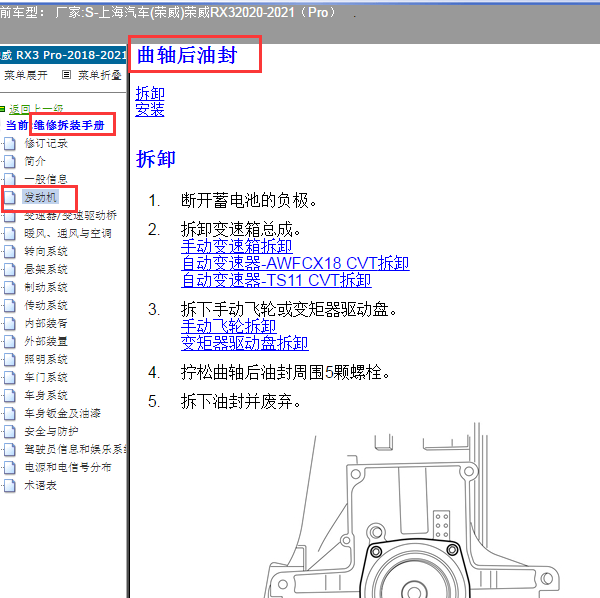This screenshot has height=598, width=600.
Task: Open 悬架系统 section
Action: click(46, 269)
